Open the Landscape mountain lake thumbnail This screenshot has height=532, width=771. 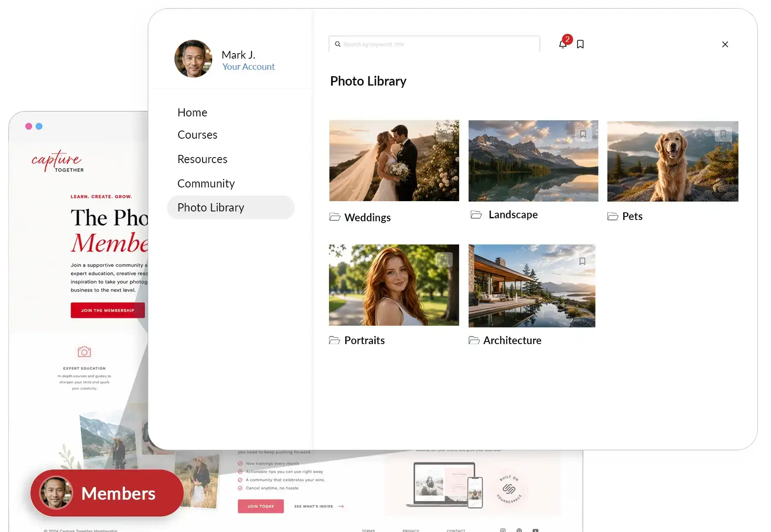click(533, 161)
